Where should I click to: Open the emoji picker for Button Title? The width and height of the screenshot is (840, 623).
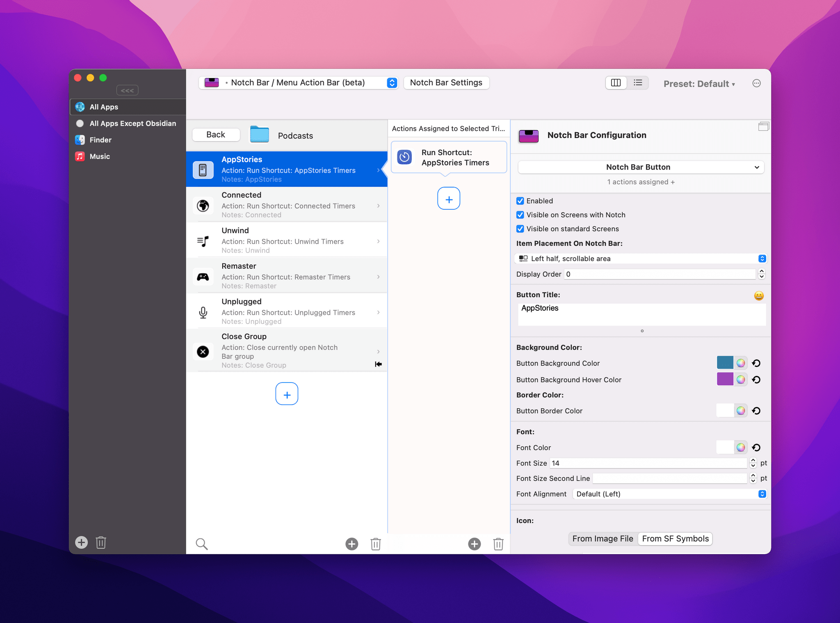759,295
